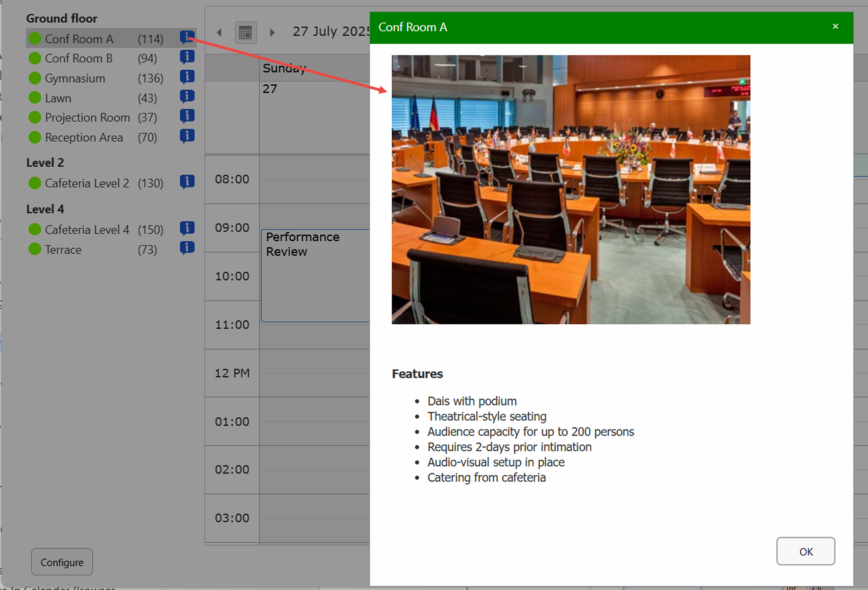Show Reception Area details via its info icon
Screen dimensions: 868x590
click(187, 135)
